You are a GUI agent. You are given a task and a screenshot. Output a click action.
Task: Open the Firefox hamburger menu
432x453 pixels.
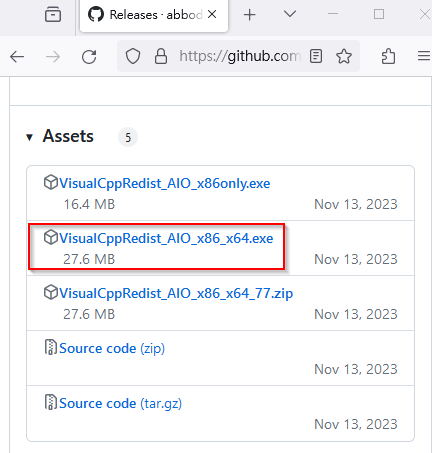pos(424,56)
